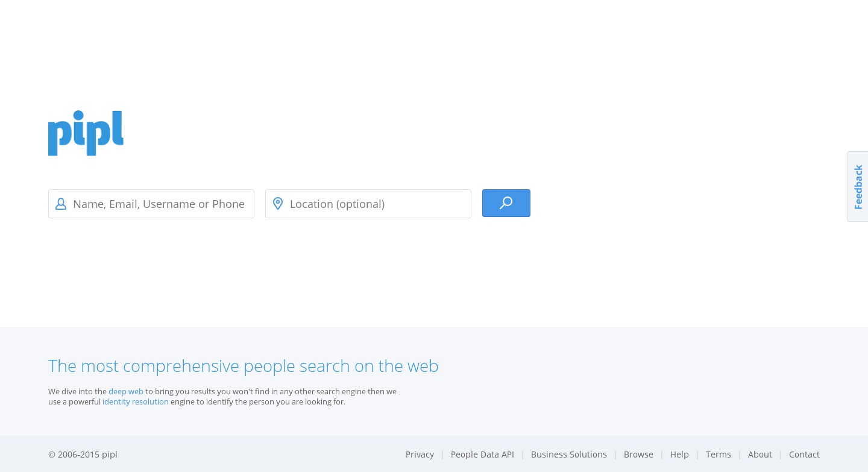Click the "most comprehensive people search" heading
868x472 pixels.
tap(243, 366)
